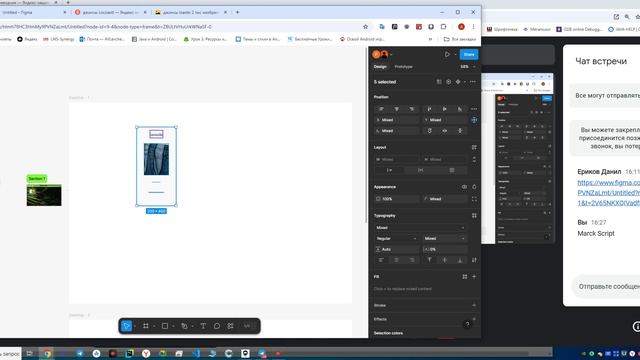
Task: Set text vertical align middle
Action: click(444, 260)
